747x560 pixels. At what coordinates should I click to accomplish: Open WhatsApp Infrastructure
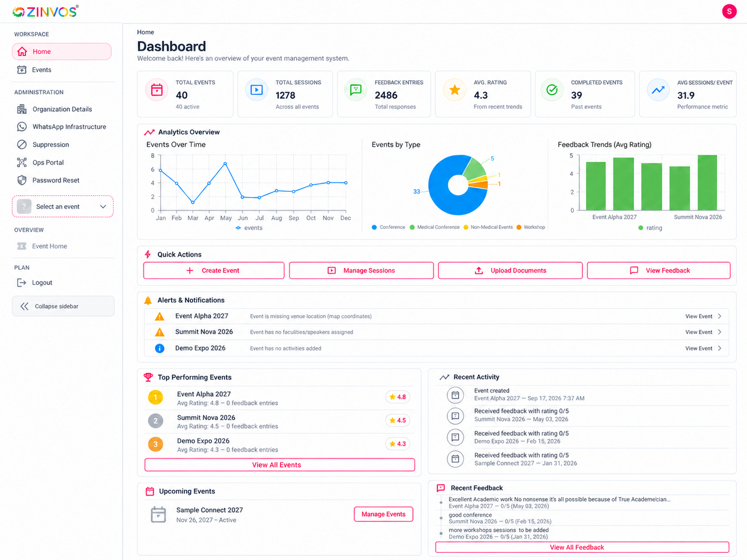pyautogui.click(x=62, y=127)
